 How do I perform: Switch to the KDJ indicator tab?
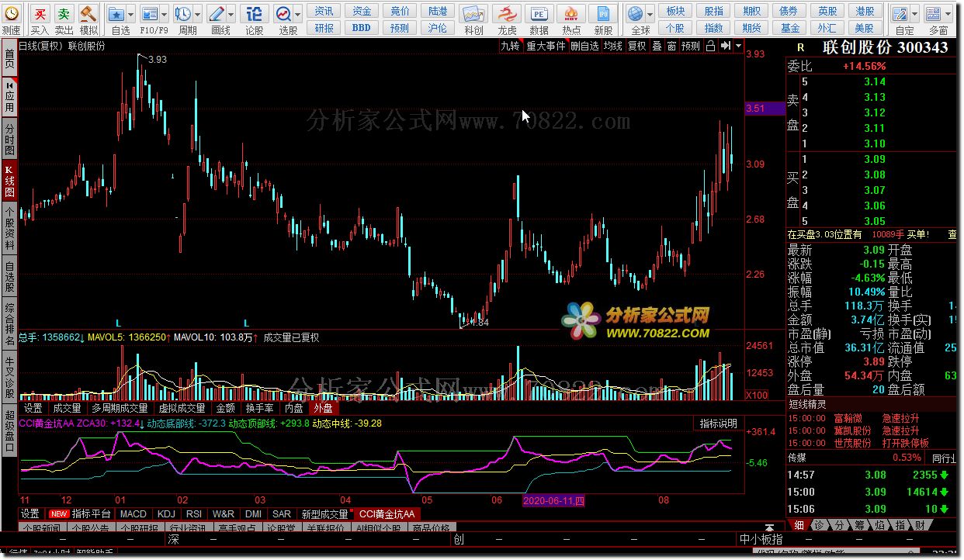pyautogui.click(x=166, y=513)
